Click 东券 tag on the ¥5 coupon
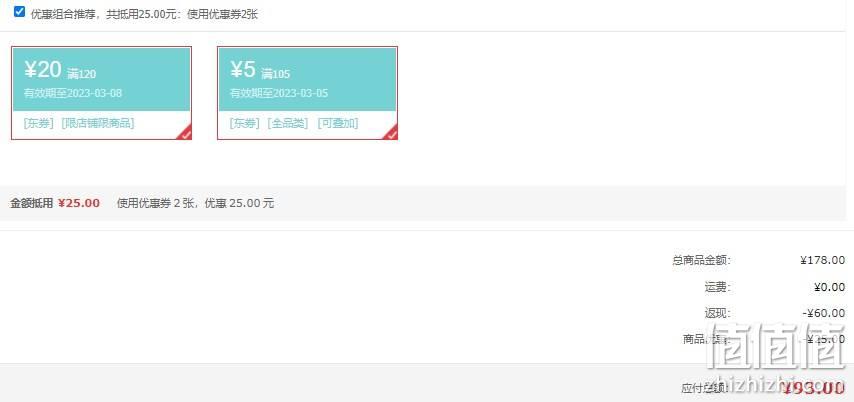The height and width of the screenshot is (402, 854). [x=245, y=124]
